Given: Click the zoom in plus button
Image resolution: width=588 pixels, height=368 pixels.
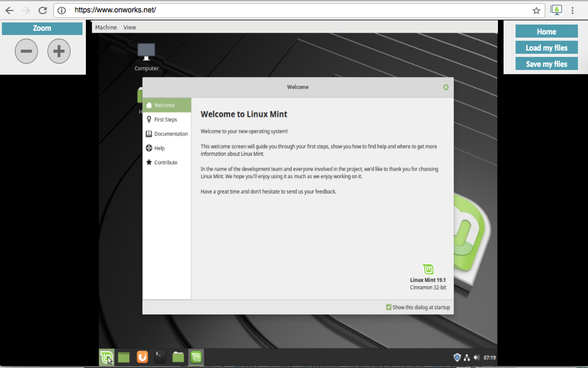Looking at the screenshot, I should pyautogui.click(x=59, y=51).
